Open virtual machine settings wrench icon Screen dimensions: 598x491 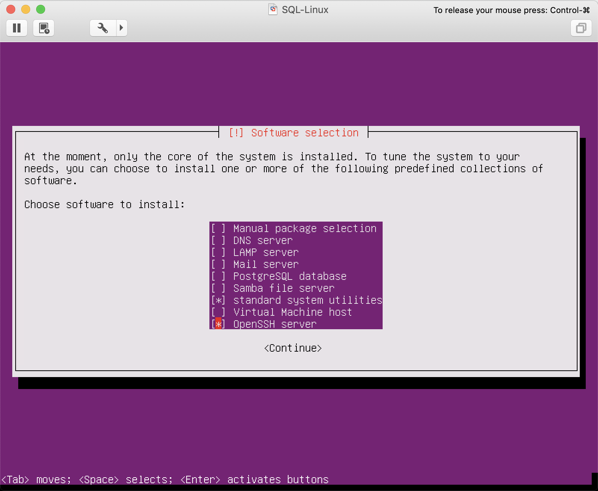coord(103,28)
